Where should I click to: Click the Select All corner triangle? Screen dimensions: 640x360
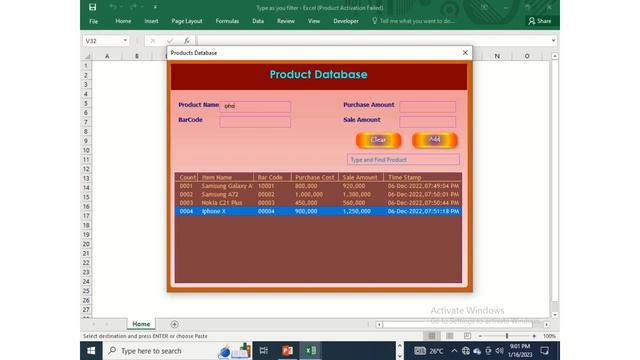click(x=87, y=56)
